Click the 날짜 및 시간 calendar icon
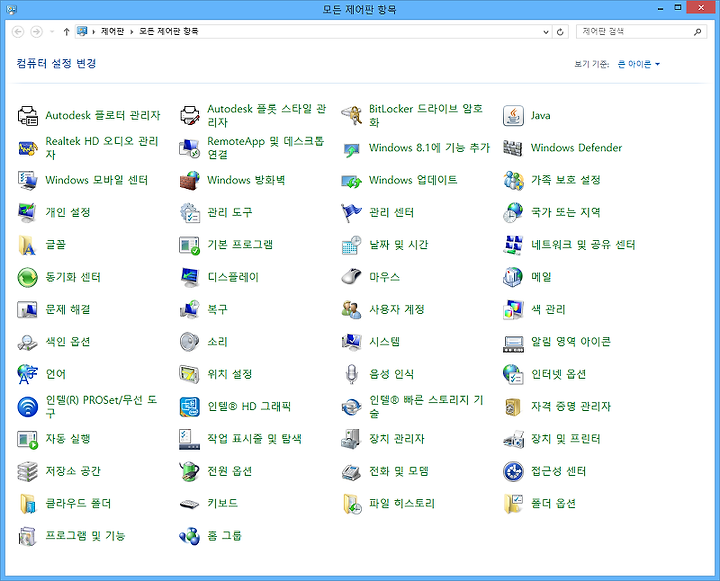 click(351, 245)
